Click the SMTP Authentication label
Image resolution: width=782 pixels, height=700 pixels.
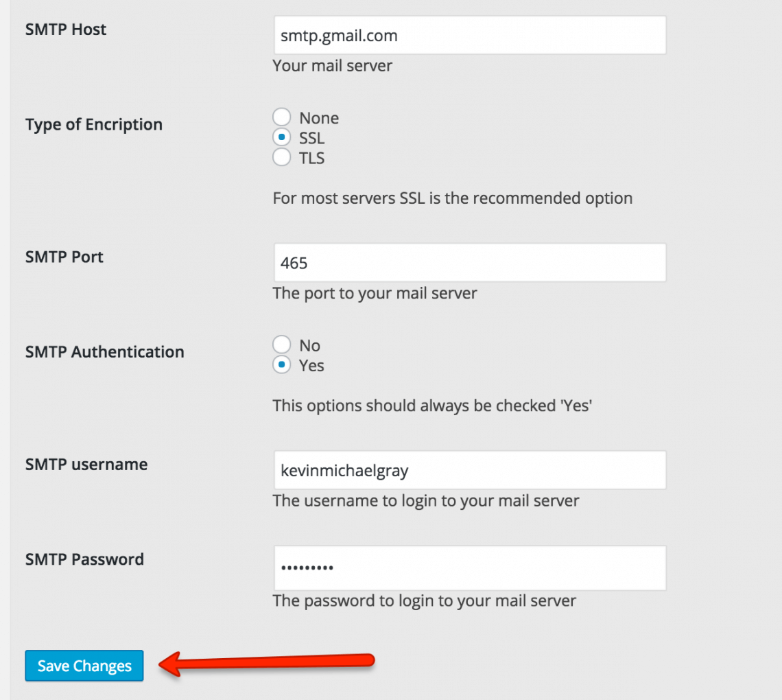tap(104, 351)
